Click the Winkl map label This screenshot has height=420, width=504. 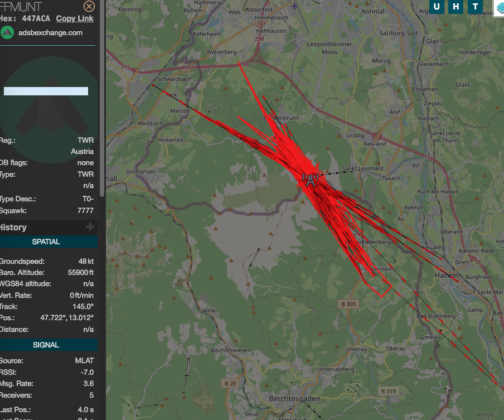210,310
